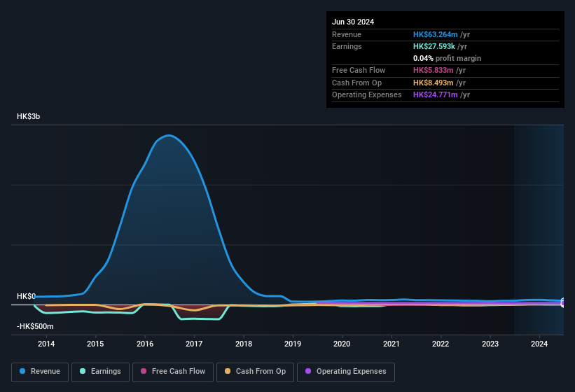Click the HK$0 y-axis label
This screenshot has height=392, width=575.
tap(26, 296)
